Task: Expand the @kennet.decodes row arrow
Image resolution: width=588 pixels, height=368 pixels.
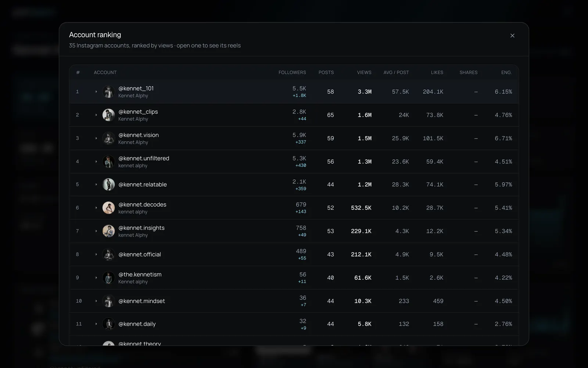Action: click(x=96, y=208)
